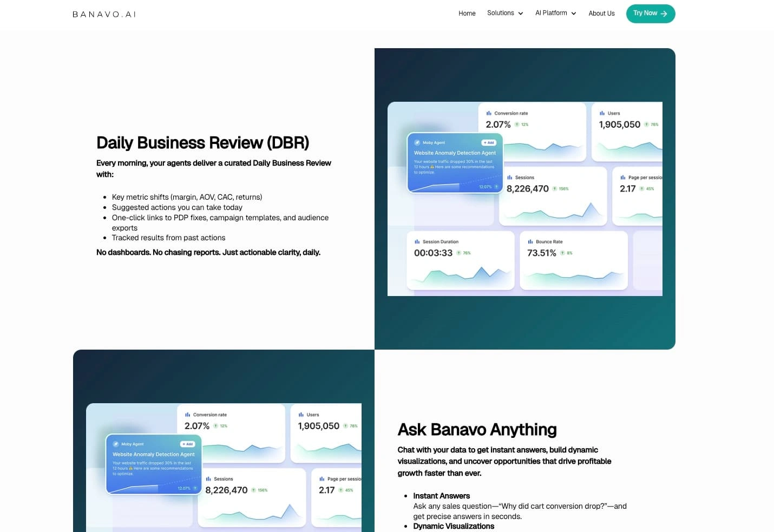Click the Daily Business Review (DBR) heading
The image size is (774, 532).
[x=203, y=143]
